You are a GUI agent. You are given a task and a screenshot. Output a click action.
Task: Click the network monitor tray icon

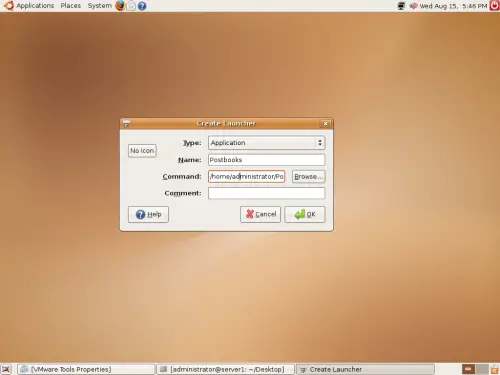[402, 6]
